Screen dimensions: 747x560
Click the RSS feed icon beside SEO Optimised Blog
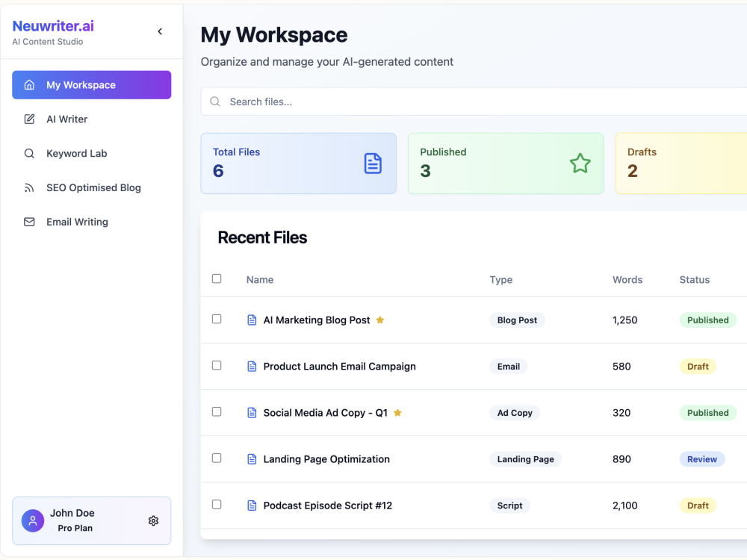[x=29, y=187]
